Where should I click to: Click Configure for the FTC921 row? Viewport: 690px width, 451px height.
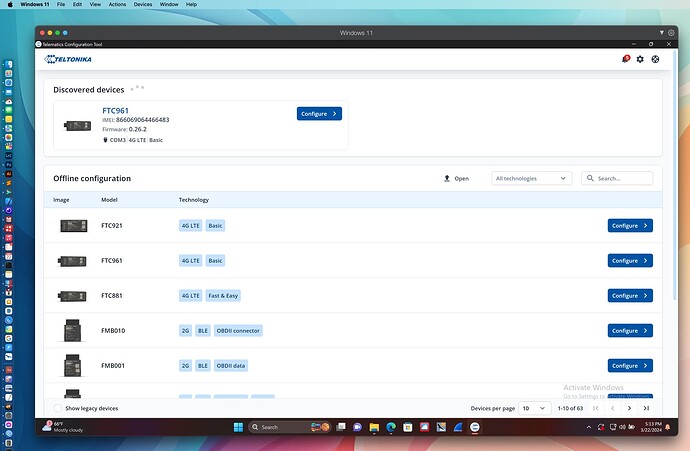coord(630,226)
